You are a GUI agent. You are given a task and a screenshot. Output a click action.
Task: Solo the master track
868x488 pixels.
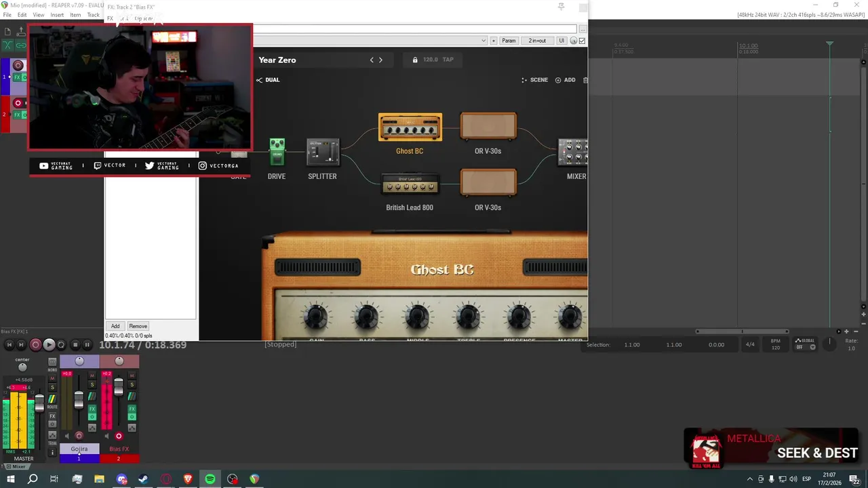tap(52, 387)
